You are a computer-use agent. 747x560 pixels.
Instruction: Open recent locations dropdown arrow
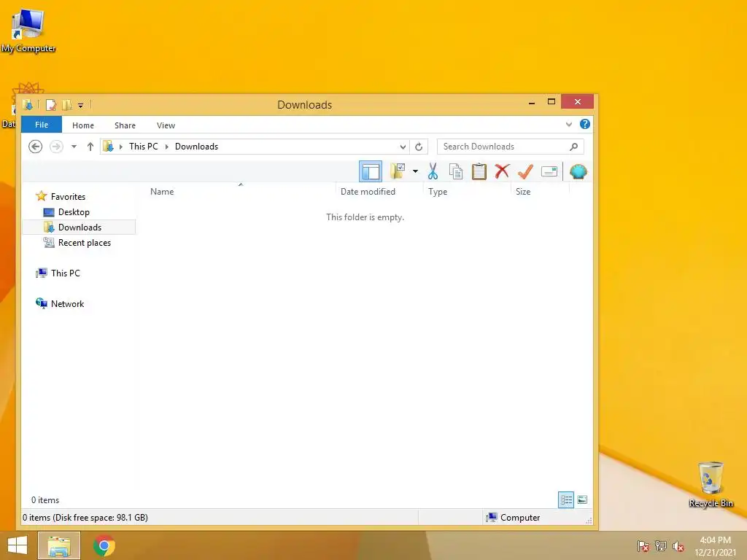(x=74, y=147)
